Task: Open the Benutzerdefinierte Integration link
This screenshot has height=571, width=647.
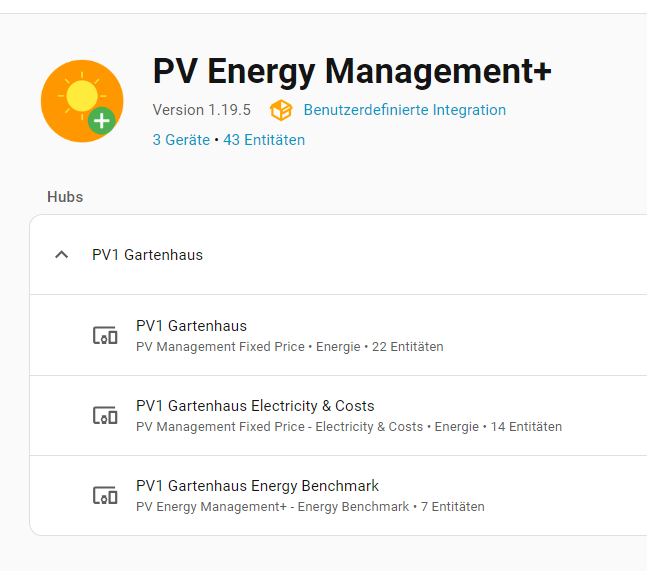Action: click(x=404, y=110)
